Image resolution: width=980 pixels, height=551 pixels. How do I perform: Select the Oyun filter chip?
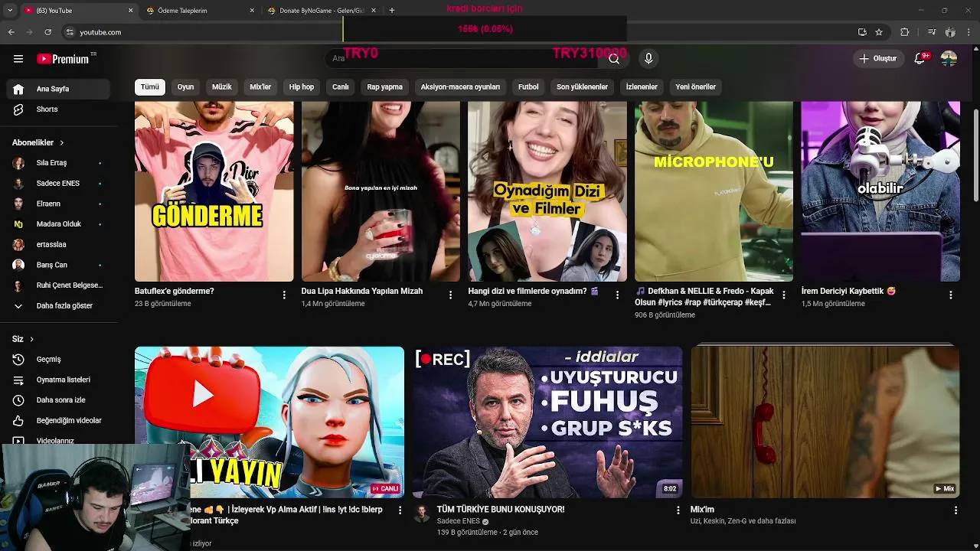click(x=186, y=86)
